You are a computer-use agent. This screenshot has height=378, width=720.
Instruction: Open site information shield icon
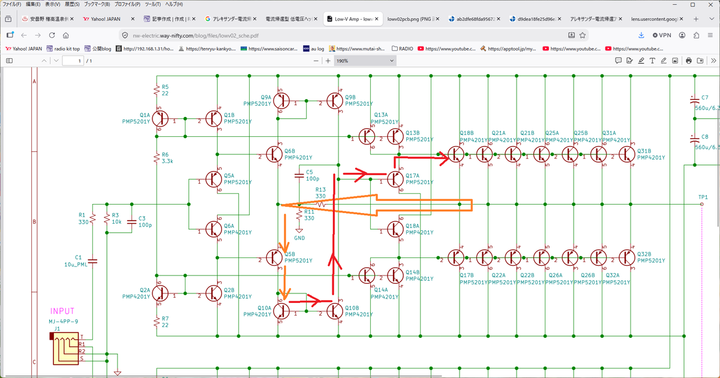tap(125, 35)
